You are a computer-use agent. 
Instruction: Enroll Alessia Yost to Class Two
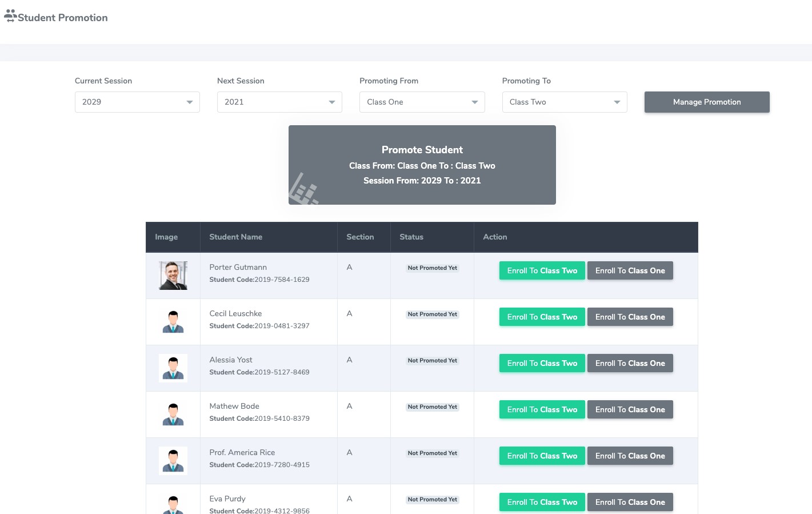point(542,363)
